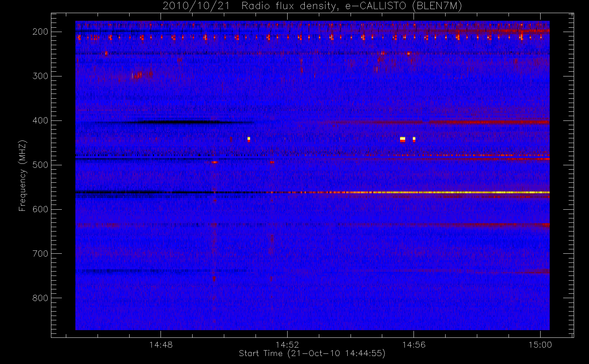Click the 'Start Time (21-Oct-10 14:44:55)' label
Screen dimensions: 589x364
(312, 353)
